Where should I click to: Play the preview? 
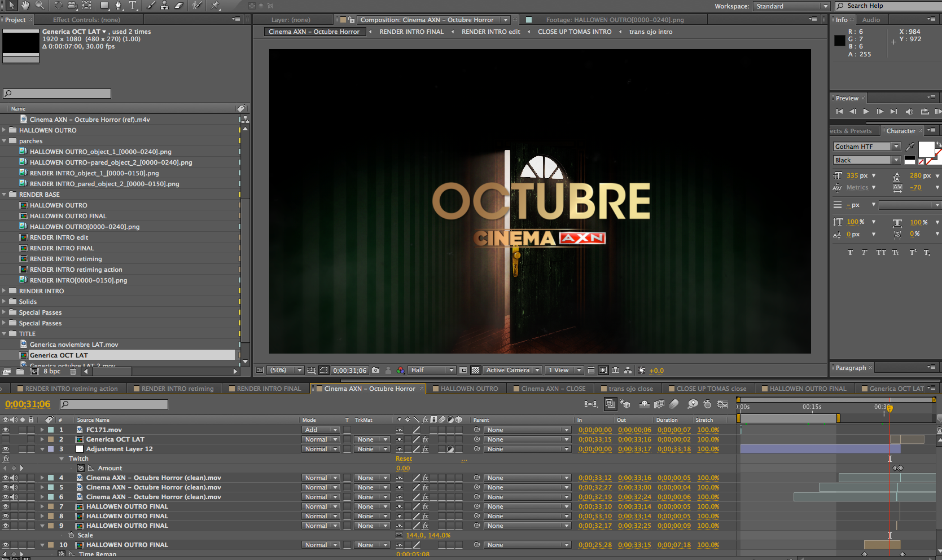(866, 112)
